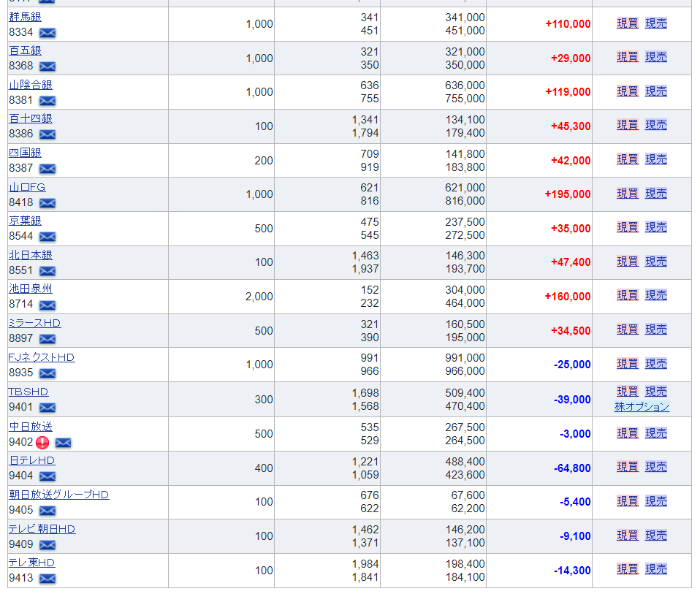700x594 pixels.
Task: Select the +195,000 profit value
Action: tap(568, 194)
